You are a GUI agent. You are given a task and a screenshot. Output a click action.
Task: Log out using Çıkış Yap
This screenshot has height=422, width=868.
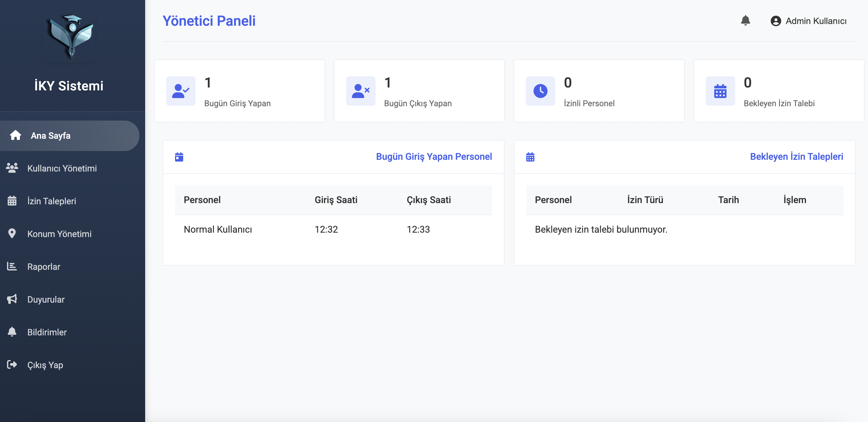pyautogui.click(x=45, y=365)
